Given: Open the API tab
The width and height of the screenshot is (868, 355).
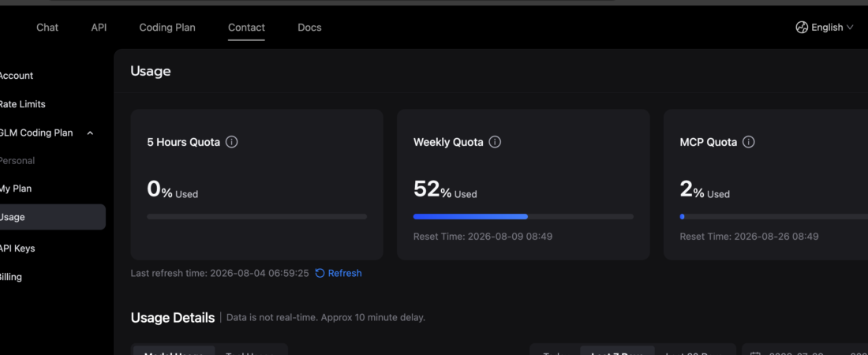Looking at the screenshot, I should 99,28.
